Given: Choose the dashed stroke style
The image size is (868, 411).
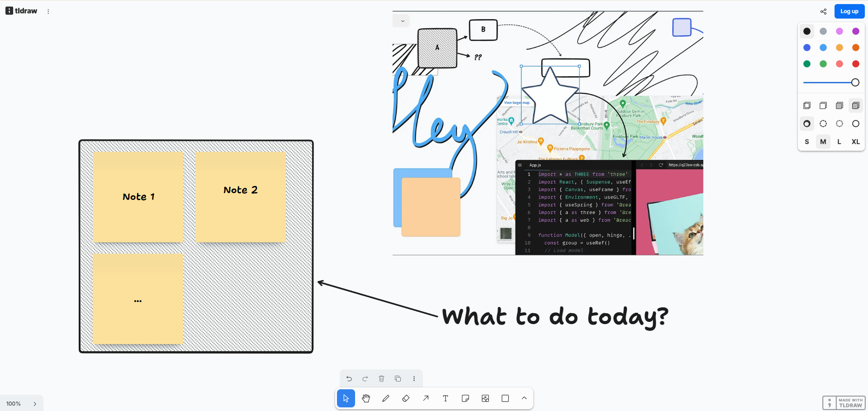Looking at the screenshot, I should pos(823,124).
